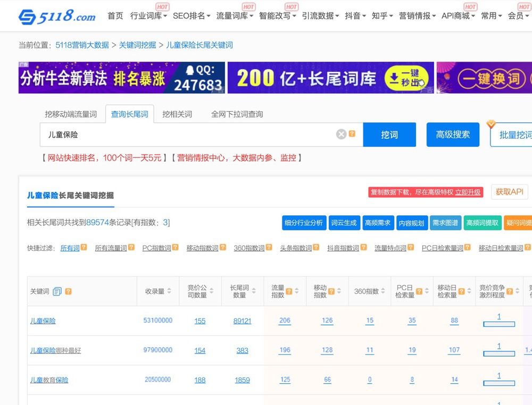Open the 常用 navigation menu

click(x=491, y=16)
